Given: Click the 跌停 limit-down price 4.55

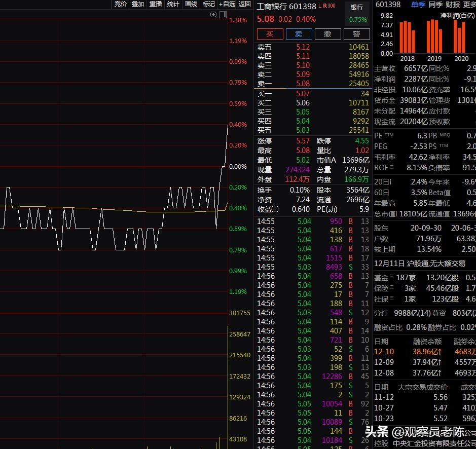Looking at the screenshot, I should (362, 141).
